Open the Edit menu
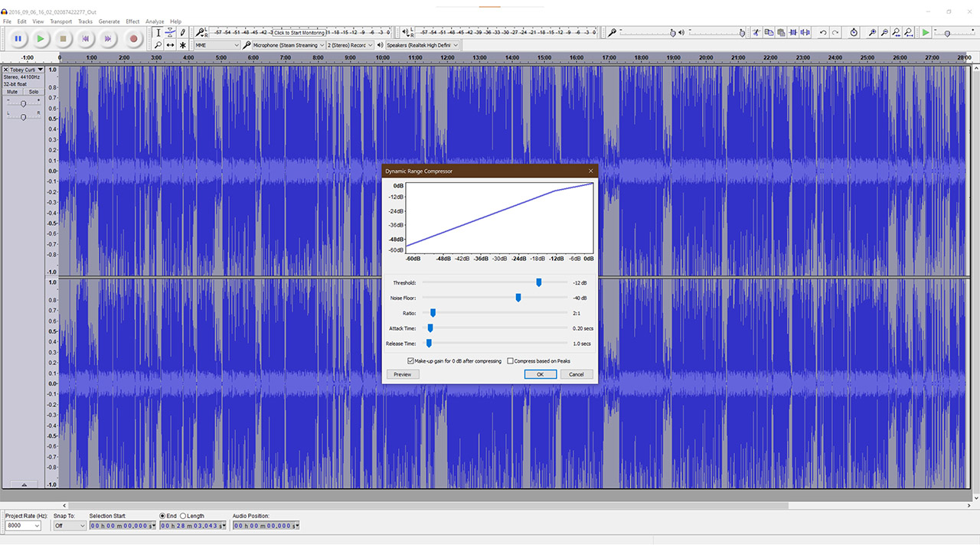 [21, 21]
